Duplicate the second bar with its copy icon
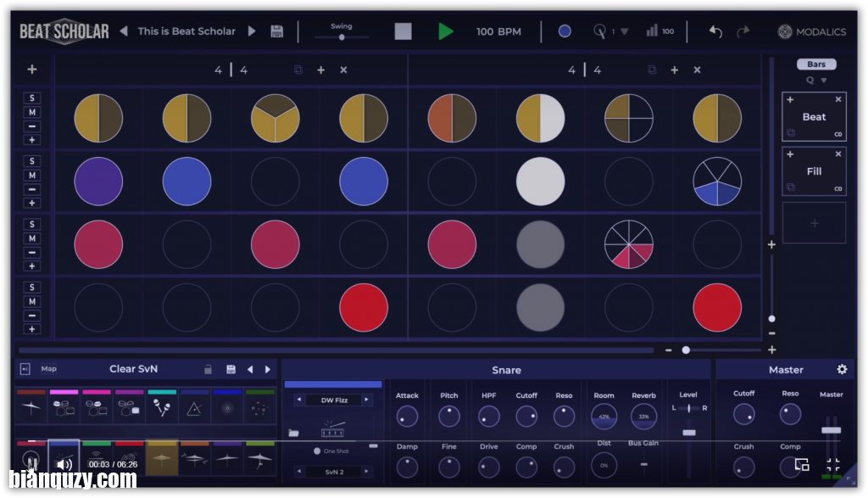This screenshot has height=498, width=868. coord(652,70)
